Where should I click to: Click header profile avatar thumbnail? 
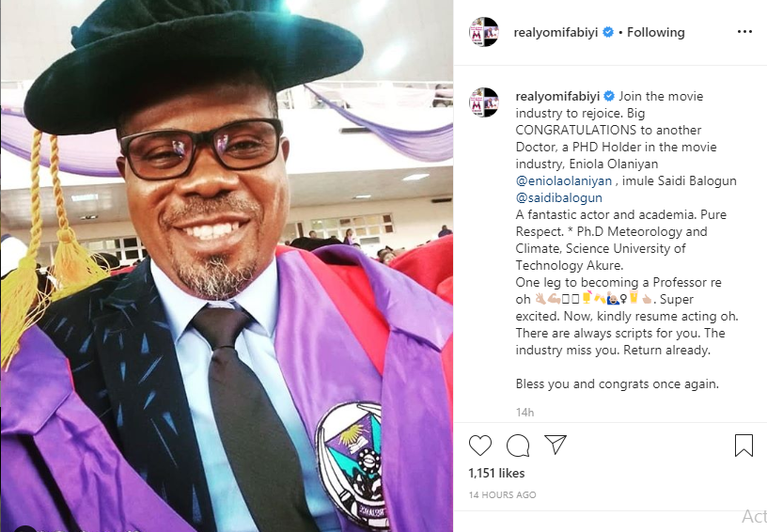click(x=484, y=32)
